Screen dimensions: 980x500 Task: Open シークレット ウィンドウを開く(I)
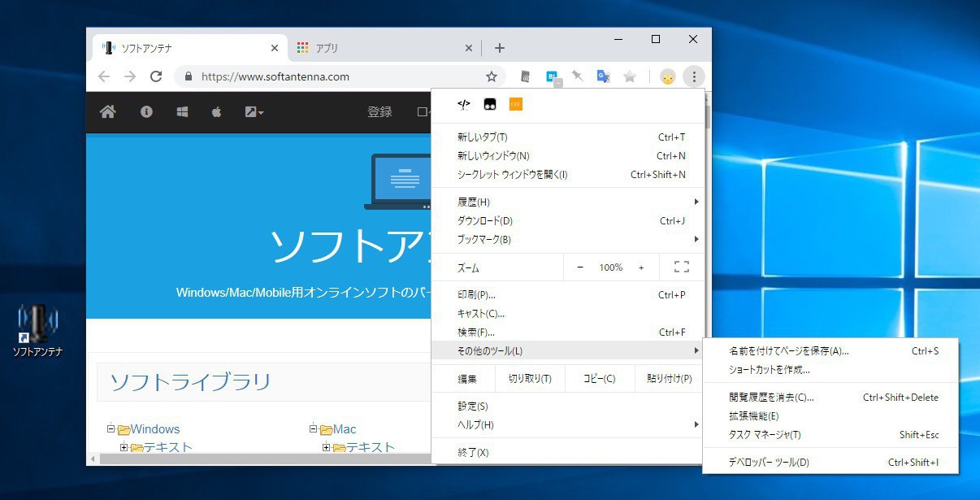click(567, 175)
